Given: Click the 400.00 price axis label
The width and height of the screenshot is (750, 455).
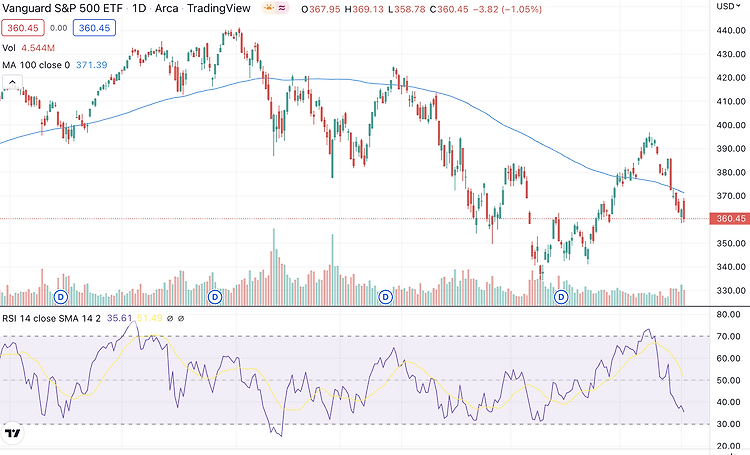Looking at the screenshot, I should point(731,125).
